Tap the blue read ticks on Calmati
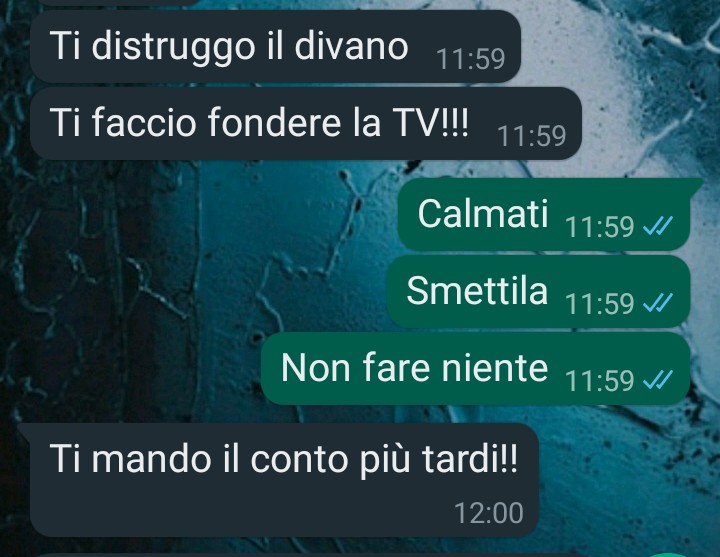 (x=658, y=226)
